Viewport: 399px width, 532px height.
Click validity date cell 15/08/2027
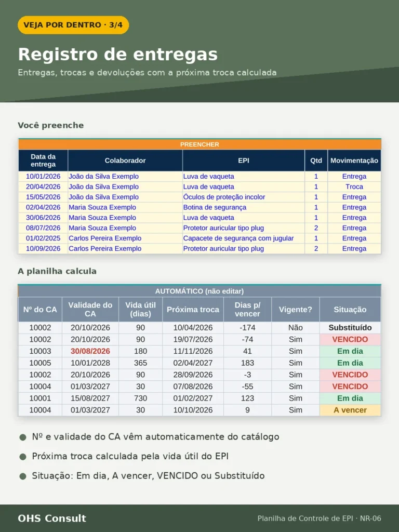click(x=90, y=398)
